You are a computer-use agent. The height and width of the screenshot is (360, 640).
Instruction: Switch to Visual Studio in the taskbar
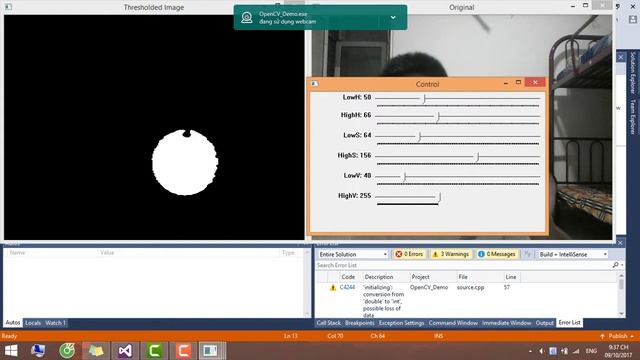pyautogui.click(x=125, y=351)
